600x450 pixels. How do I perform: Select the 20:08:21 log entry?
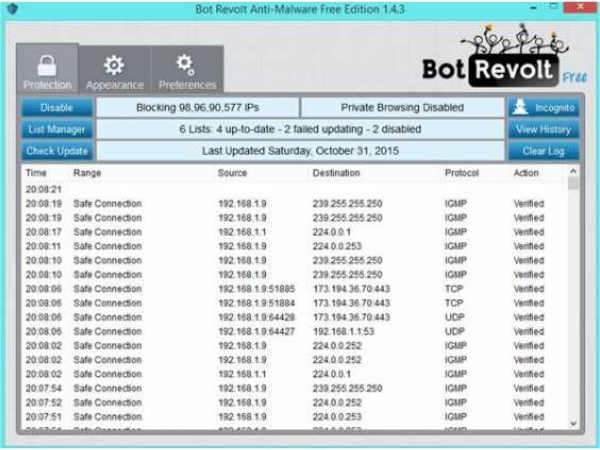pos(295,189)
